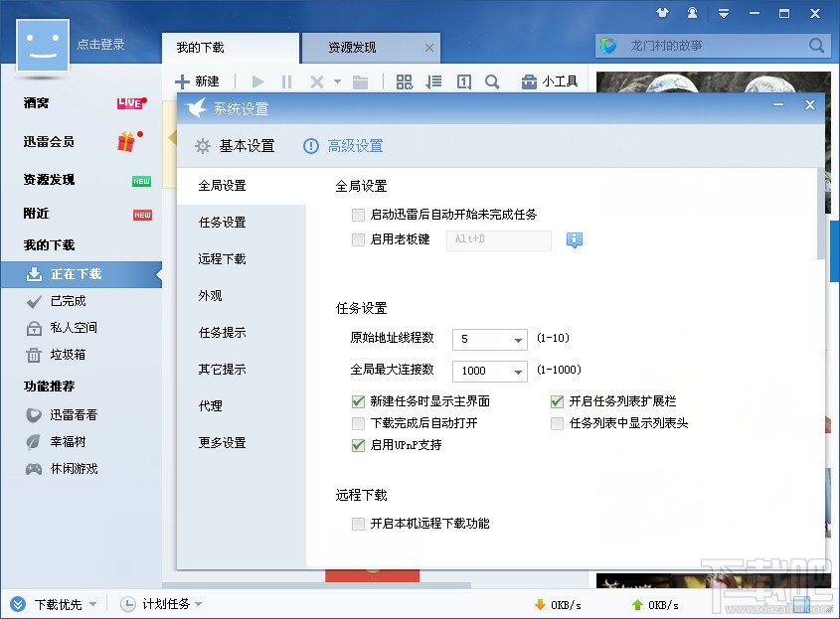Uncheck 新建任务时显示主界面
The width and height of the screenshot is (840, 619).
(358, 401)
